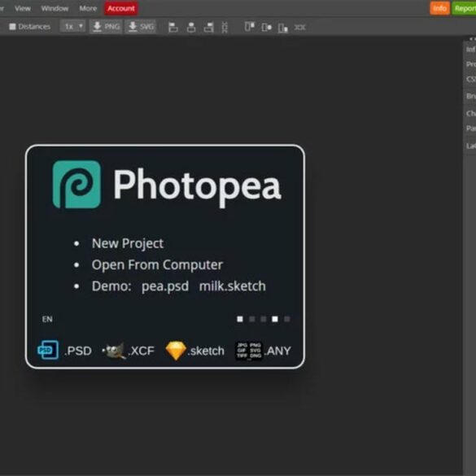Enable the Distances checkbox
Image resolution: width=476 pixels, height=476 pixels.
[x=12, y=27]
